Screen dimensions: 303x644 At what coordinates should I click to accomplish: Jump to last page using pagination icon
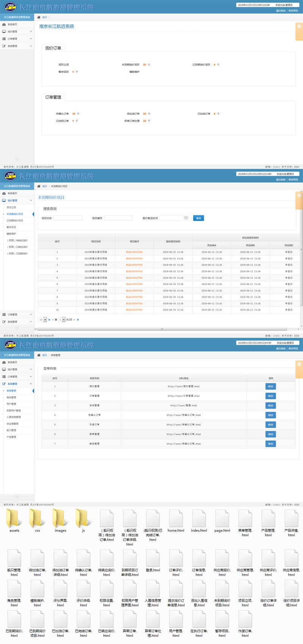tap(78, 320)
